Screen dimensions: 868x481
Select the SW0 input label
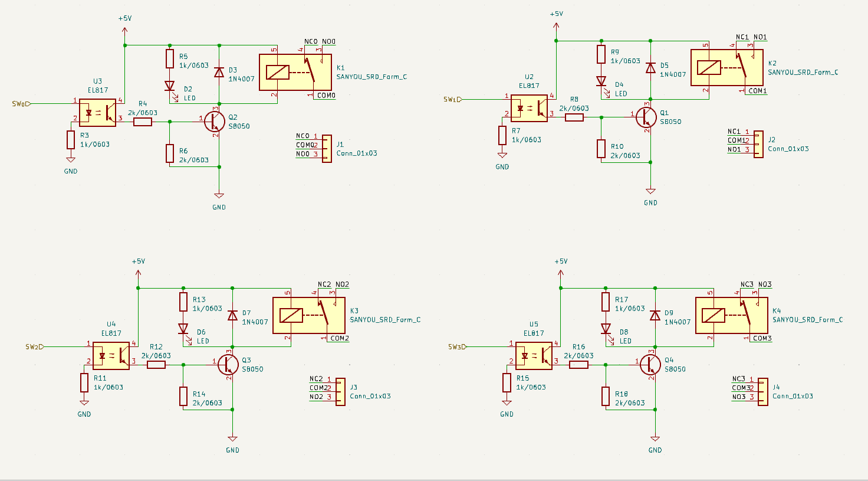(21, 104)
